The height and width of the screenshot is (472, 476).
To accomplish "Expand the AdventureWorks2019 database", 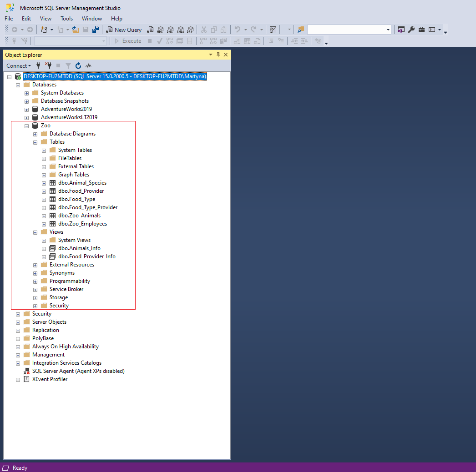I will click(x=27, y=110).
